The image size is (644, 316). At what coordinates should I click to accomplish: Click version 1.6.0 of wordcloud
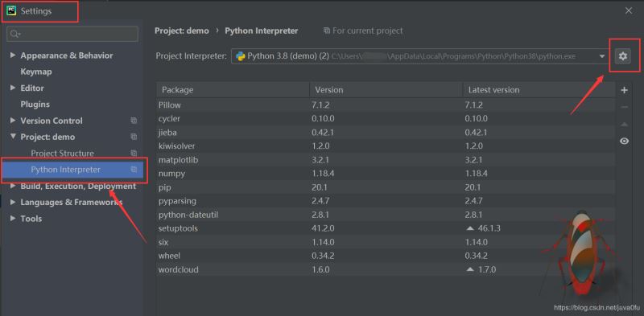(320, 269)
